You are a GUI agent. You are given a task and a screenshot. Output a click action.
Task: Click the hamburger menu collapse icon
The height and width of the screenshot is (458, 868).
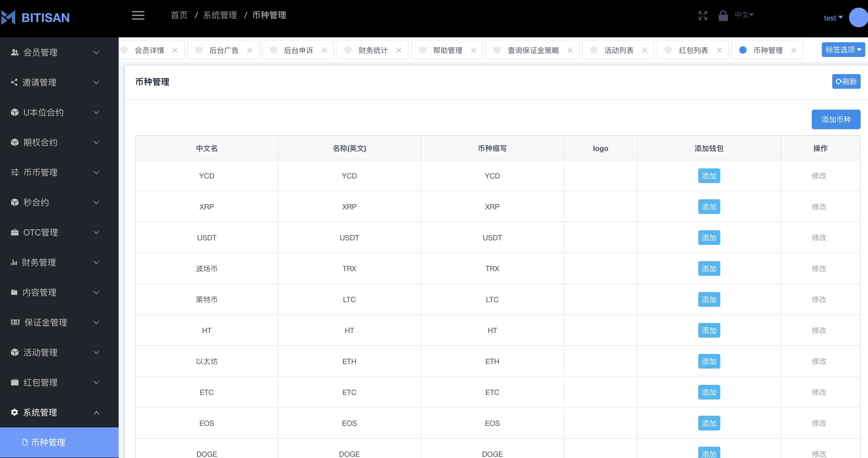(138, 16)
